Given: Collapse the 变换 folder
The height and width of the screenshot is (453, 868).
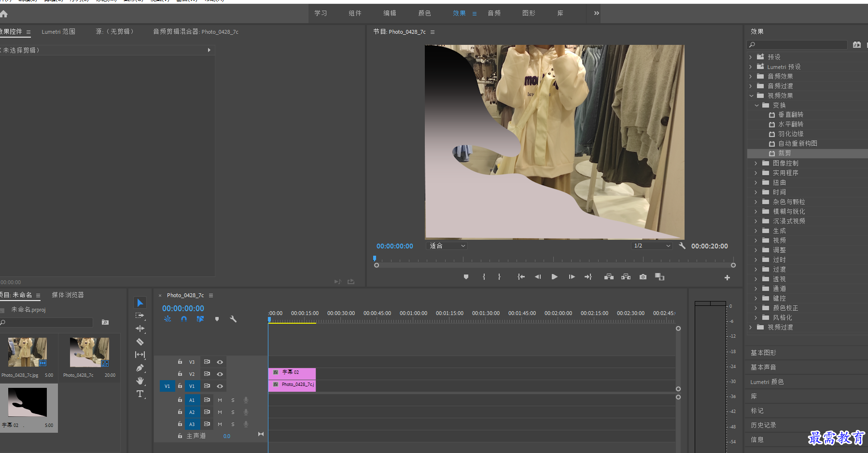Looking at the screenshot, I should pyautogui.click(x=756, y=105).
